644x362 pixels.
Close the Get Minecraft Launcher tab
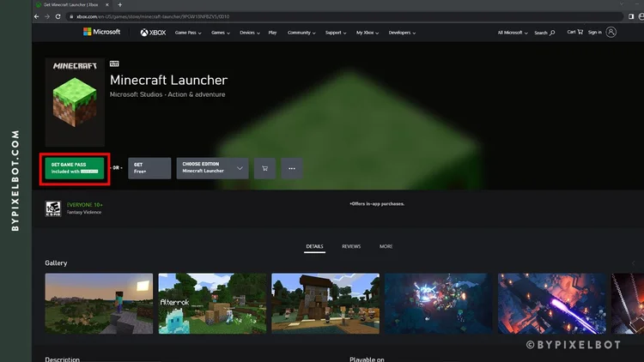[106, 5]
